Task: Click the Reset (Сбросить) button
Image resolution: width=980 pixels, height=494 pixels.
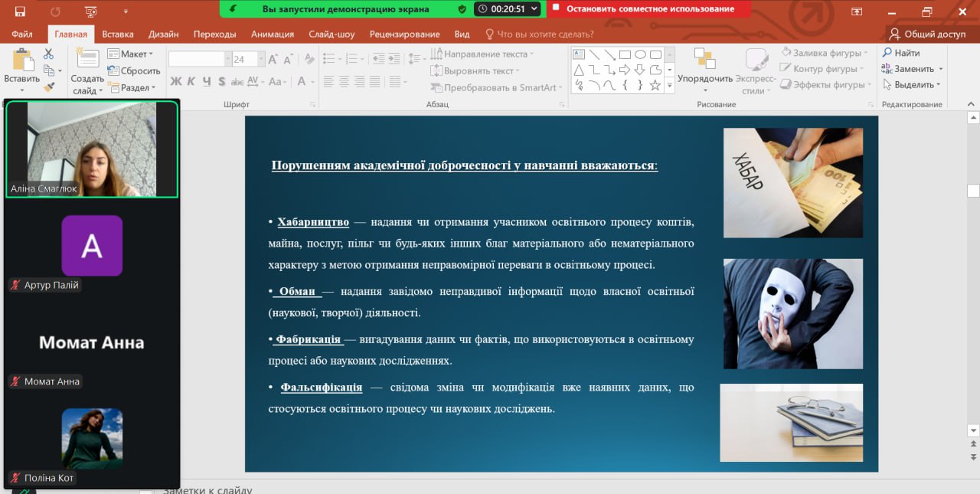Action: [135, 70]
